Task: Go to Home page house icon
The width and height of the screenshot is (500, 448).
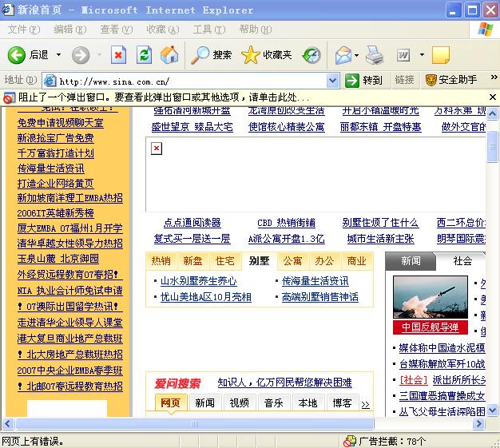Action: pyautogui.click(x=169, y=55)
